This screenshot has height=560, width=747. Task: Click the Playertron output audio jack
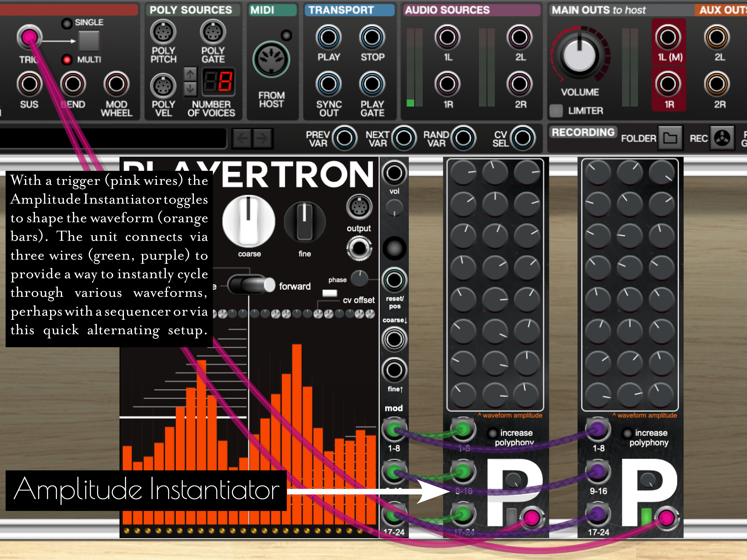tap(359, 248)
